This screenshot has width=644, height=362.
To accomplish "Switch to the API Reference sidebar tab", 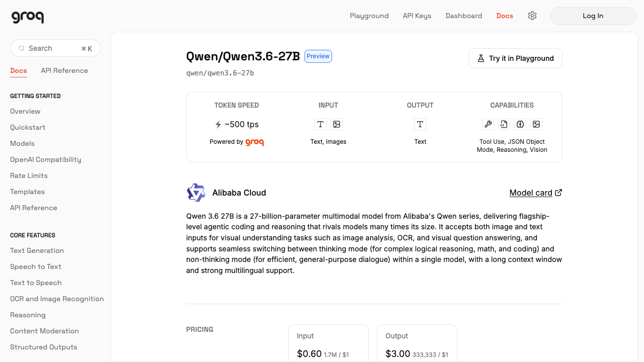I will coord(64,70).
